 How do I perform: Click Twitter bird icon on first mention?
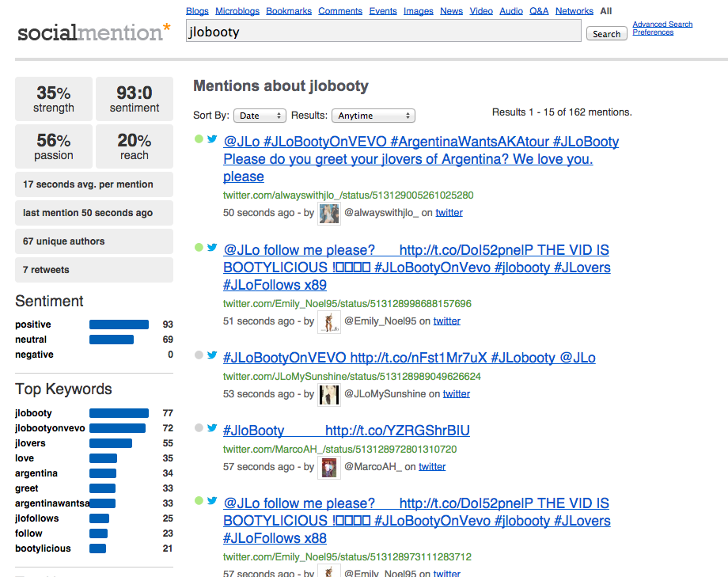(212, 139)
